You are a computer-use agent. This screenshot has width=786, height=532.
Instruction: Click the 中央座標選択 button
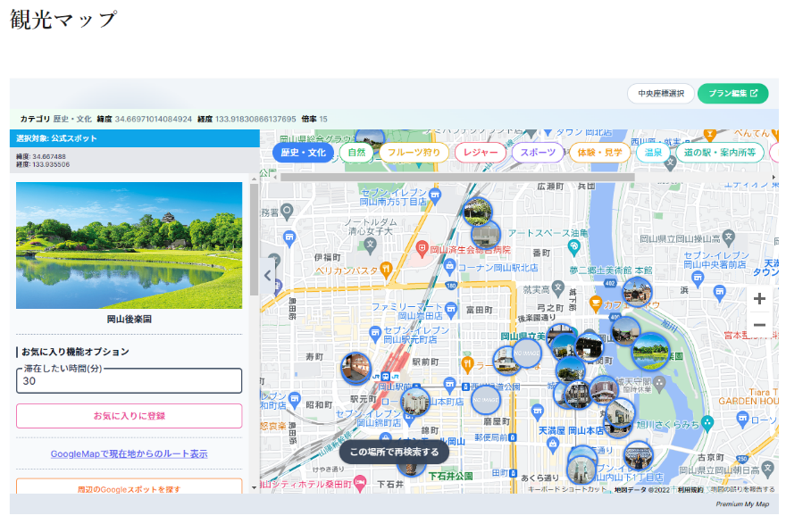click(661, 94)
